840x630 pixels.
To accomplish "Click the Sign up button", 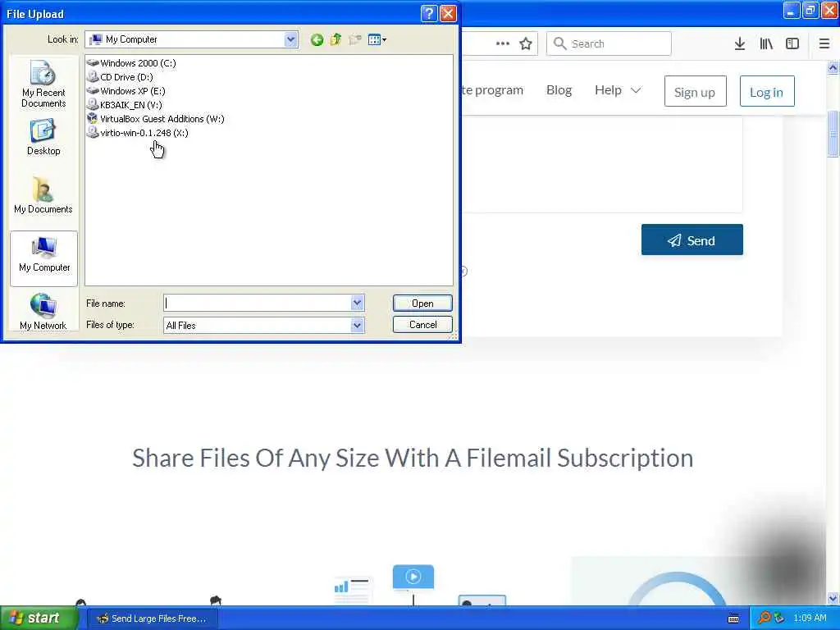I will click(x=696, y=92).
